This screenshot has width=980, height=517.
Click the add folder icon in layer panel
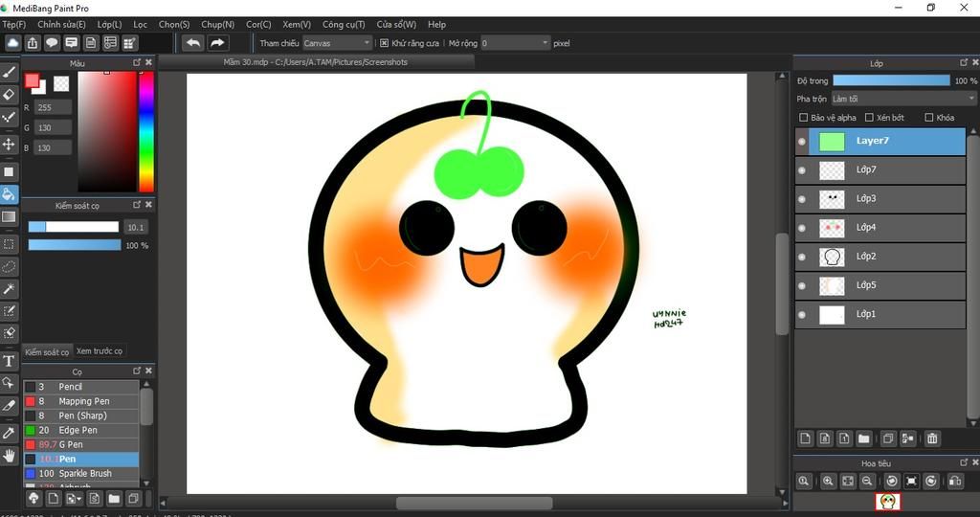(x=864, y=438)
